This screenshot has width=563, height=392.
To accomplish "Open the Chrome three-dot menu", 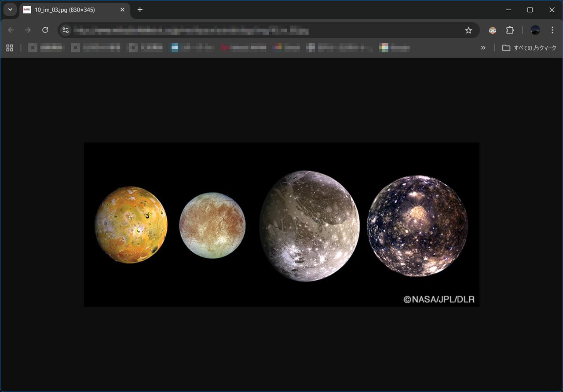I will [552, 30].
